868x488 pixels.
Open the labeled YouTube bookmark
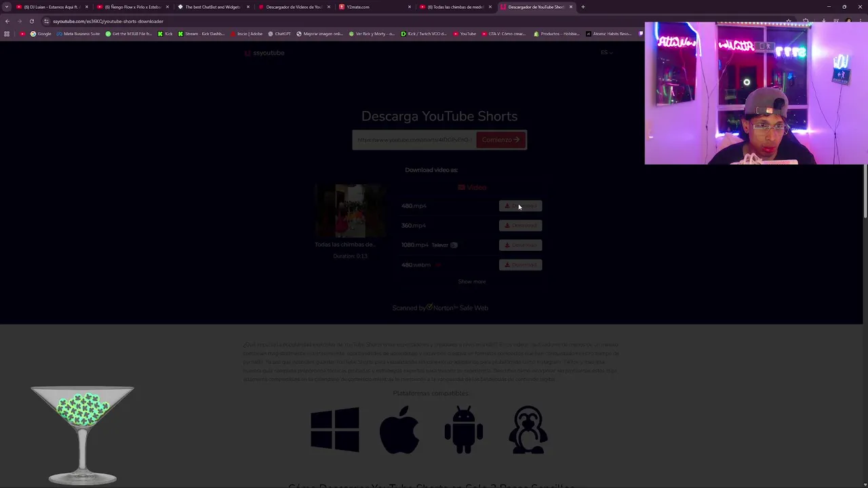(465, 34)
